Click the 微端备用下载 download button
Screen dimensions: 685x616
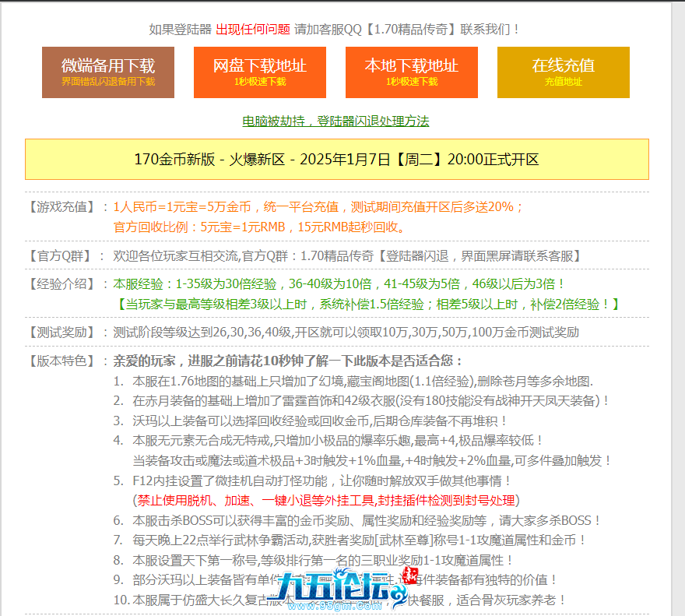click(x=108, y=72)
